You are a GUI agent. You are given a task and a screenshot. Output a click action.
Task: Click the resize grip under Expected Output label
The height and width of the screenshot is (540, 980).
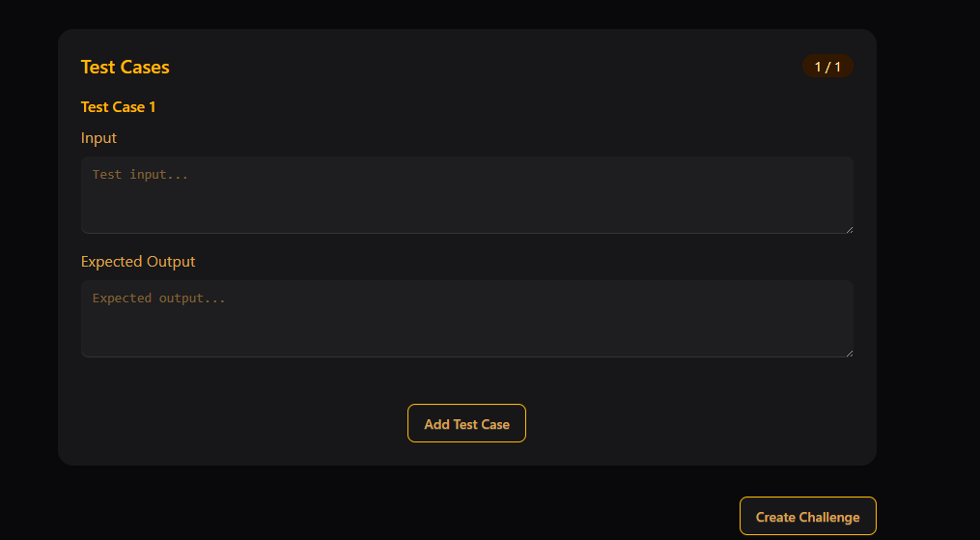coord(849,353)
